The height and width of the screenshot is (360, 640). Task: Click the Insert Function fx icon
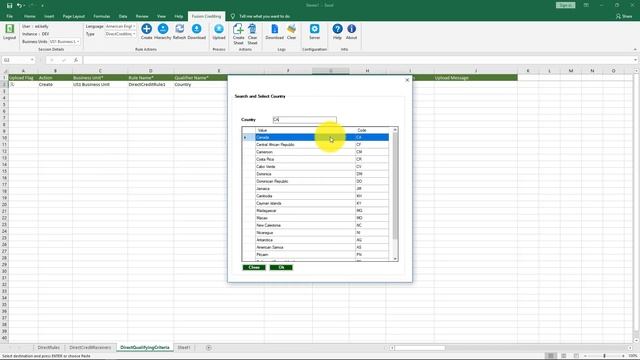tap(76, 60)
